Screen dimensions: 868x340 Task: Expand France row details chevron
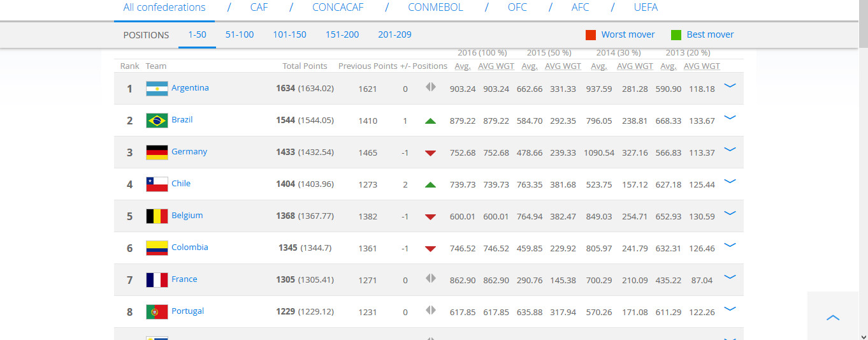pos(730,276)
